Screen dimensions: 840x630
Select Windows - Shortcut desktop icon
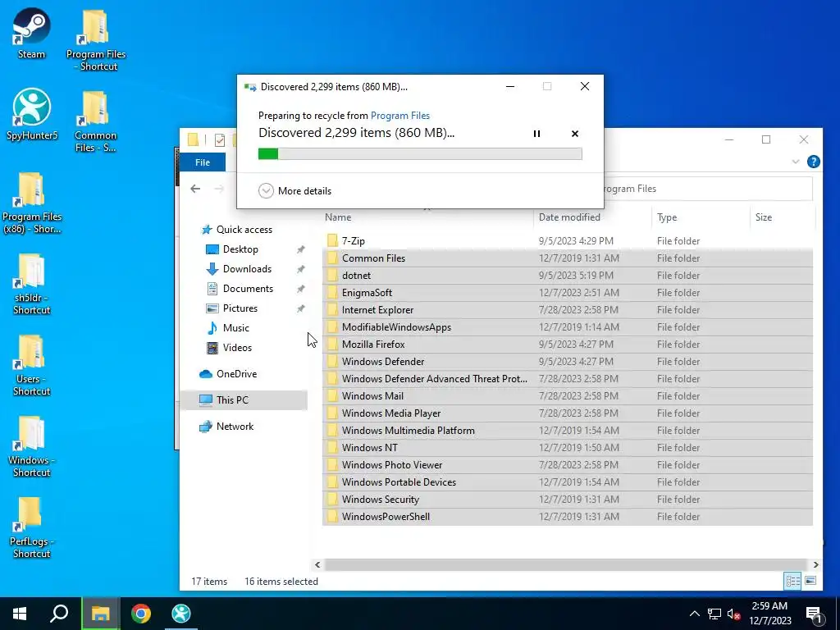pyautogui.click(x=32, y=446)
